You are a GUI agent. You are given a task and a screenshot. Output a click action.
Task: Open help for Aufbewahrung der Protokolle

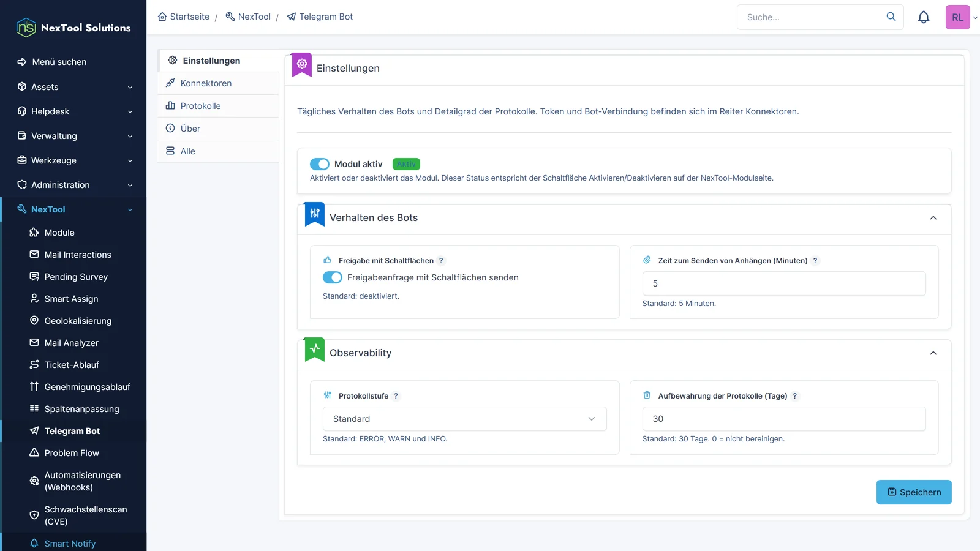coord(795,396)
